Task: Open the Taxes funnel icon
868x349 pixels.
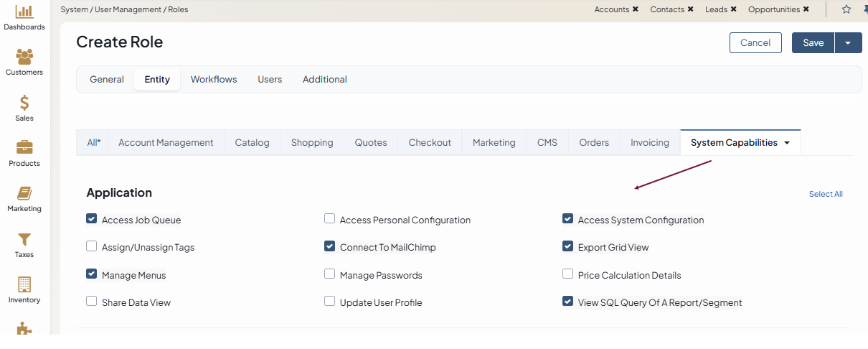Action: (x=24, y=239)
